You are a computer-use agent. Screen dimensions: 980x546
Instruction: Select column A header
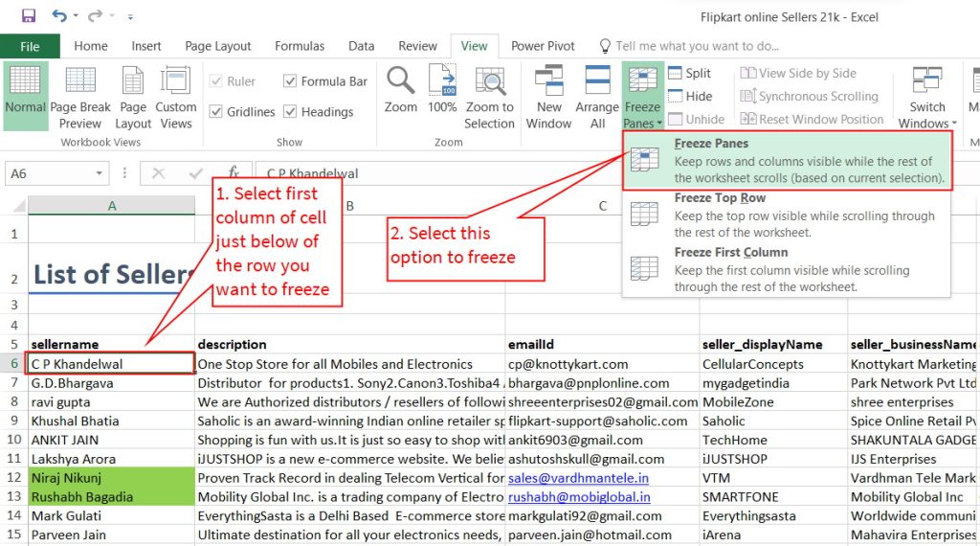112,206
